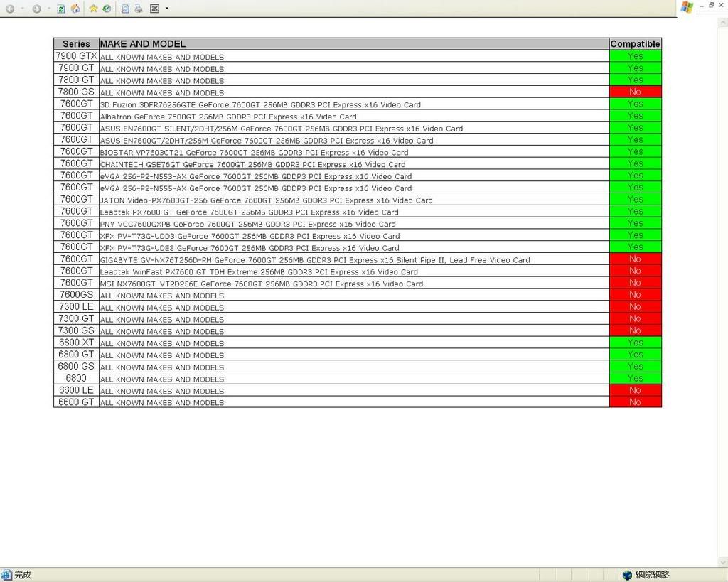728x582 pixels.
Task: Click the Compatible column header
Action: 635,43
